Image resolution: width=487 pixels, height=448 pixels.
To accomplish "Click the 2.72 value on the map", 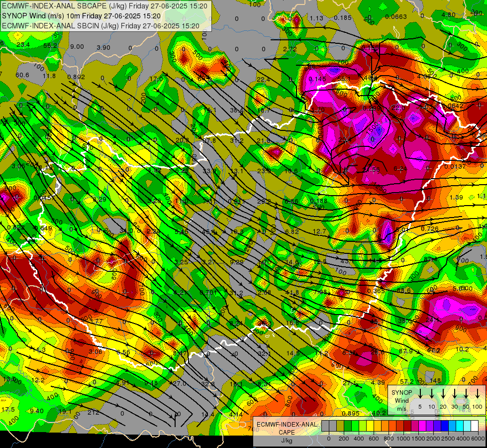I will click(290, 49).
